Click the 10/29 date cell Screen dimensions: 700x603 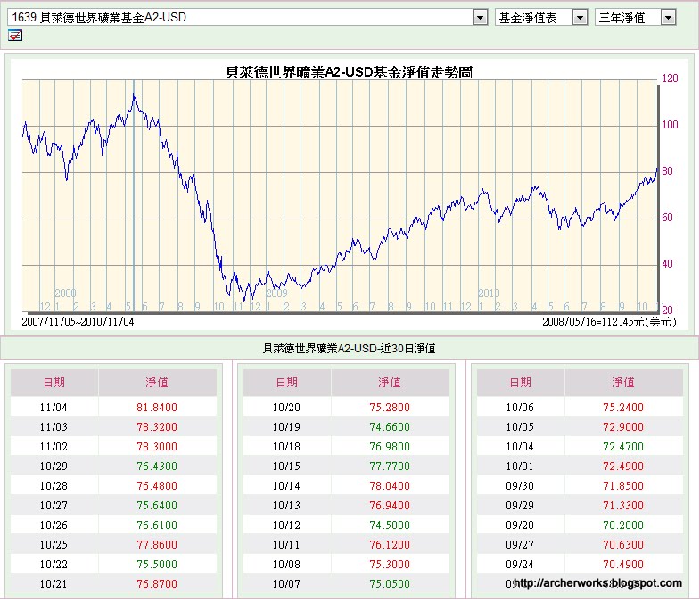pyautogui.click(x=54, y=467)
